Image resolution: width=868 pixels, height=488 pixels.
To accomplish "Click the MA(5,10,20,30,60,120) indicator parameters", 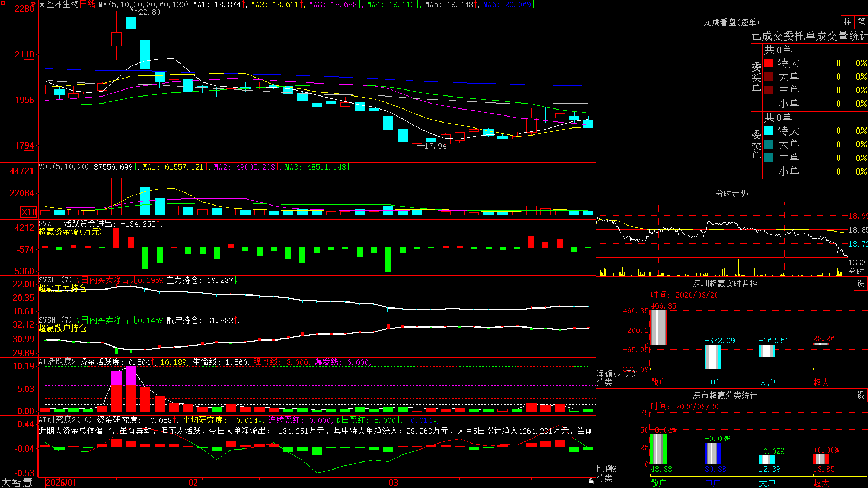I will [143, 4].
